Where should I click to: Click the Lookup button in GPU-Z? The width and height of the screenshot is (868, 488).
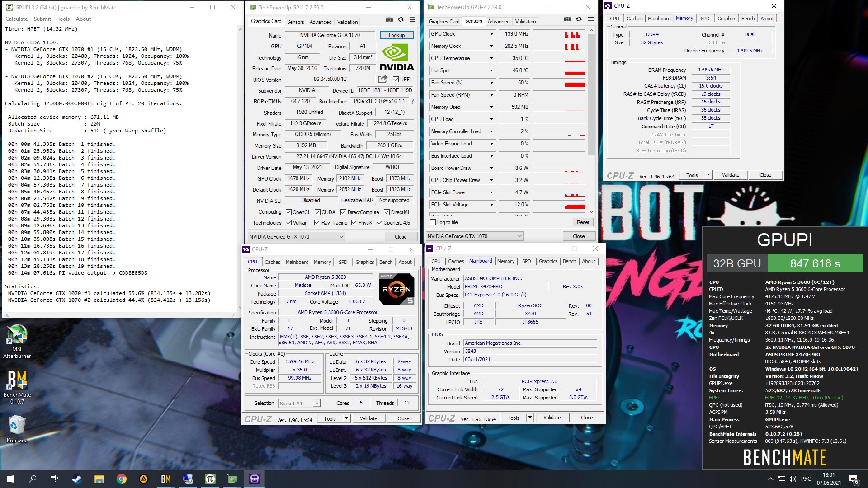[x=396, y=35]
